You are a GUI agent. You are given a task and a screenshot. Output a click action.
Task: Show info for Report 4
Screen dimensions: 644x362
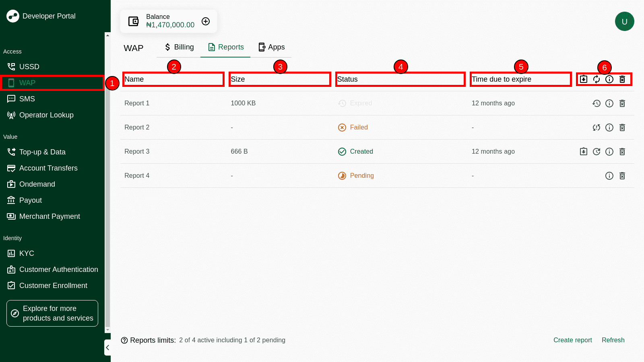(609, 176)
